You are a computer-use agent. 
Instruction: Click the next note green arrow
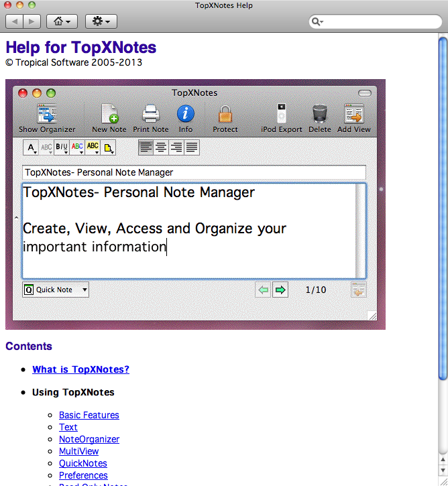coord(280,290)
